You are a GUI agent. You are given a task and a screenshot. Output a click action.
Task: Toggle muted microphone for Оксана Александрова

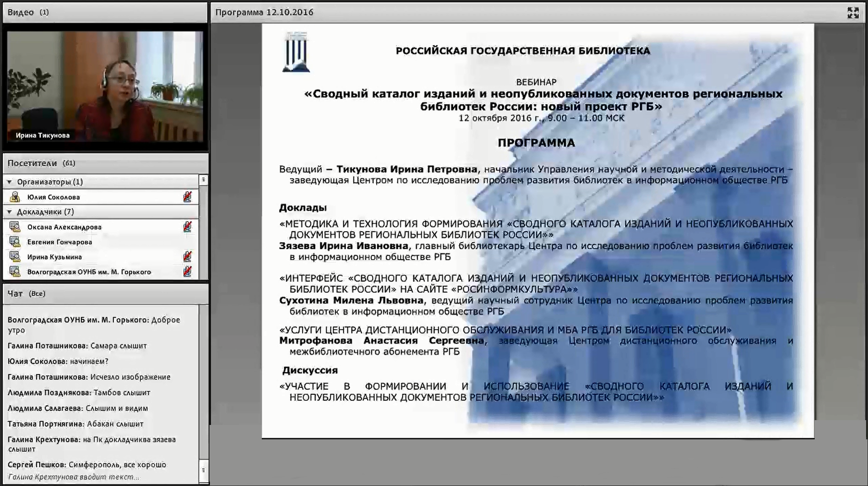click(187, 227)
